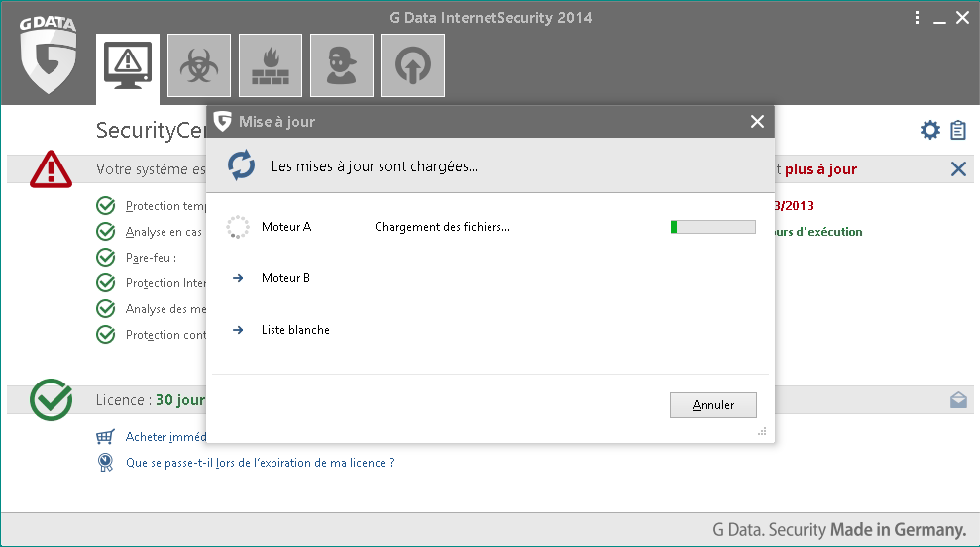Click the arrow icon beside Moteur B
980x547 pixels.
[238, 278]
